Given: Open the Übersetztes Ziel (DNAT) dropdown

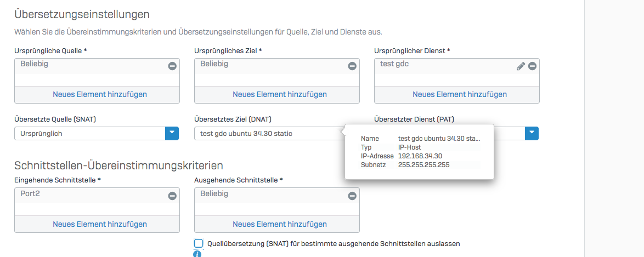Looking at the screenshot, I should (x=269, y=134).
